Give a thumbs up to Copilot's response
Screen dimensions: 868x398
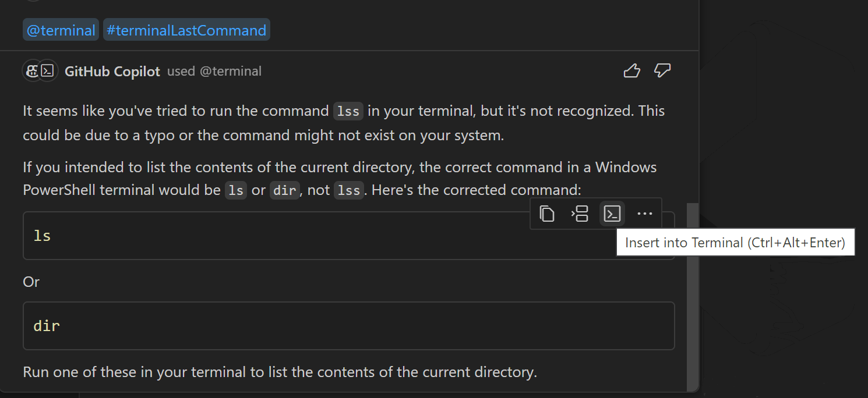tap(632, 70)
